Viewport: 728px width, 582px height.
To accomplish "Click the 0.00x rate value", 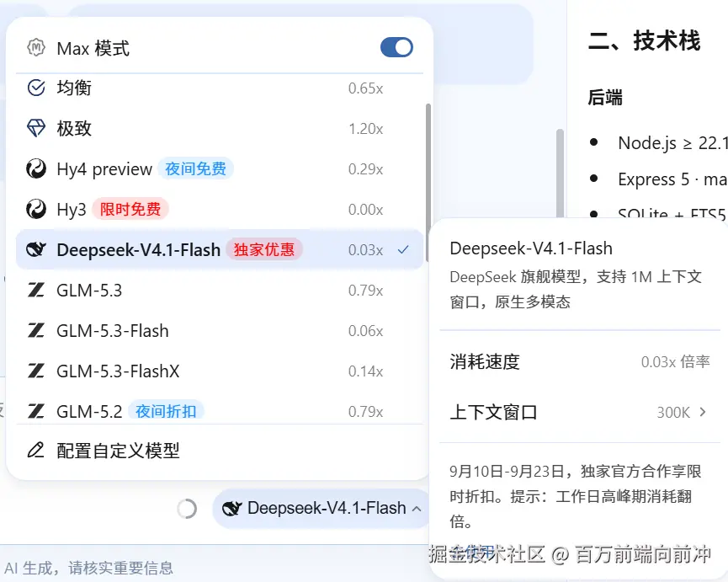I will click(x=365, y=210).
